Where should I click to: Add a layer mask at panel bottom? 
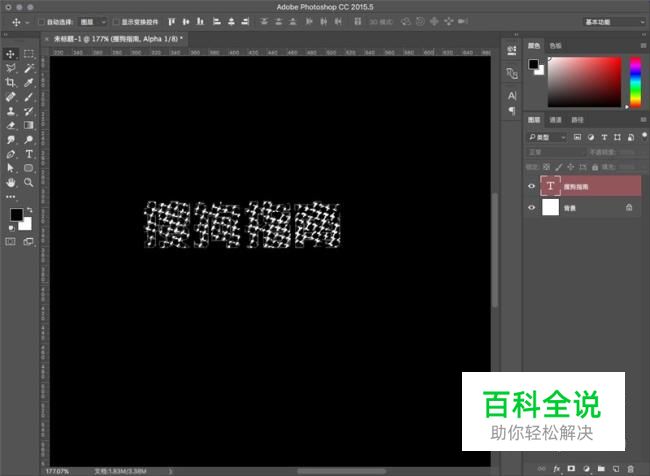[x=571, y=469]
